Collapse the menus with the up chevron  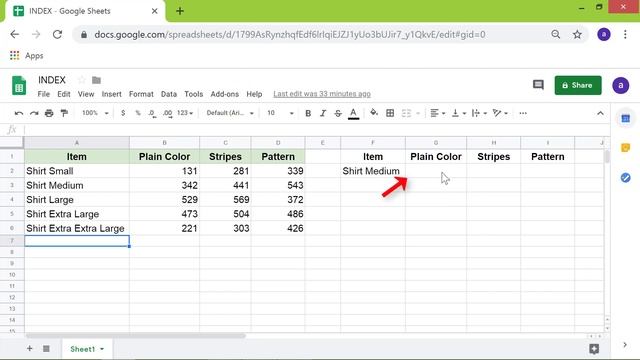click(x=600, y=113)
